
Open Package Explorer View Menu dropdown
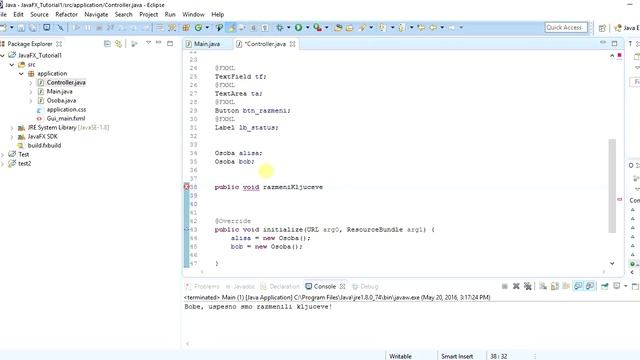(x=148, y=43)
